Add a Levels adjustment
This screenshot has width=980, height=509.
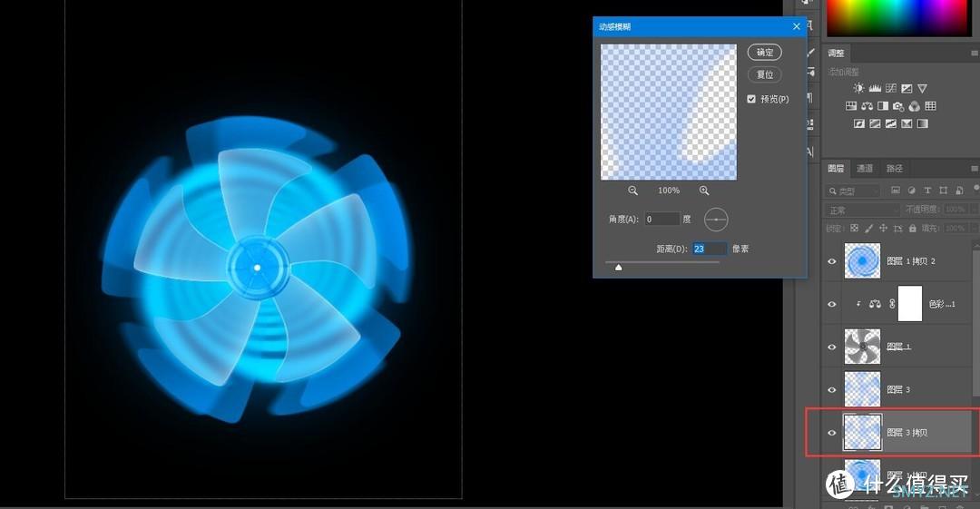(875, 88)
